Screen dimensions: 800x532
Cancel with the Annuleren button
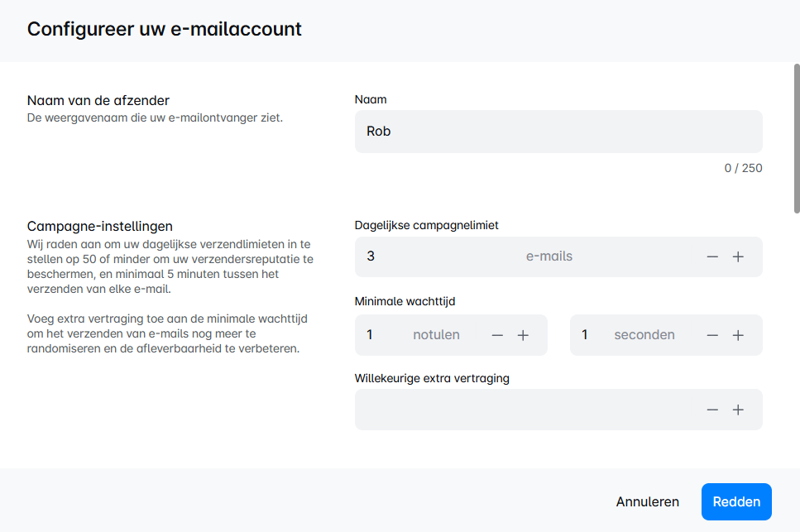point(647,501)
